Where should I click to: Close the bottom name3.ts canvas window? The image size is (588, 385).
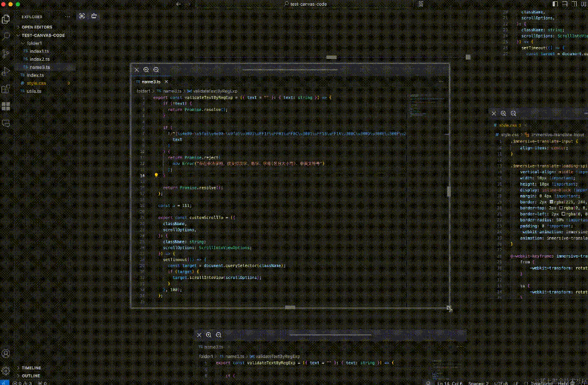pos(199,335)
